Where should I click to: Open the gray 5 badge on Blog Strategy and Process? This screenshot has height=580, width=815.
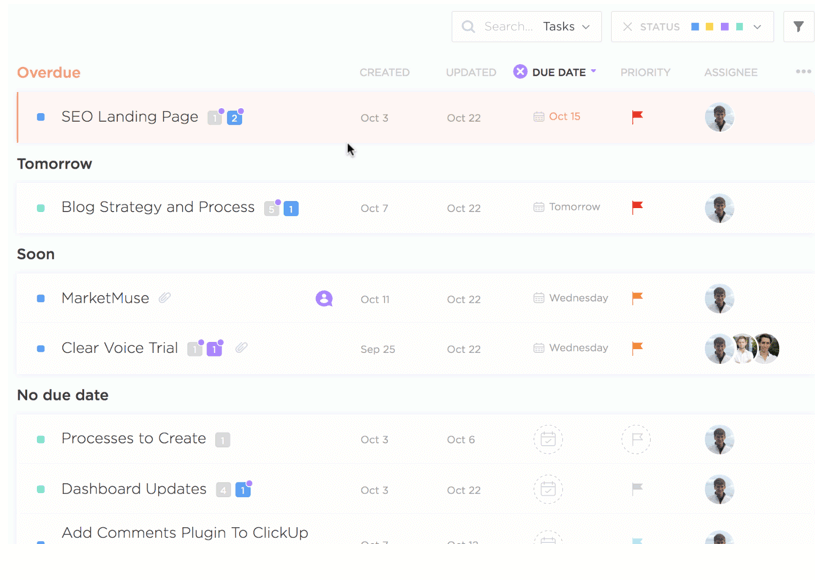tap(271, 209)
